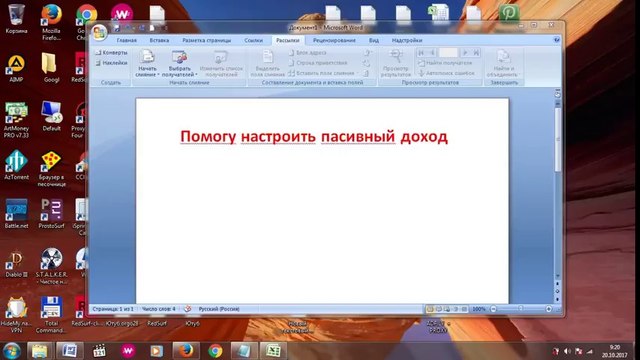Open the Windows Start button
Screen dimensions: 640x360
(11, 351)
